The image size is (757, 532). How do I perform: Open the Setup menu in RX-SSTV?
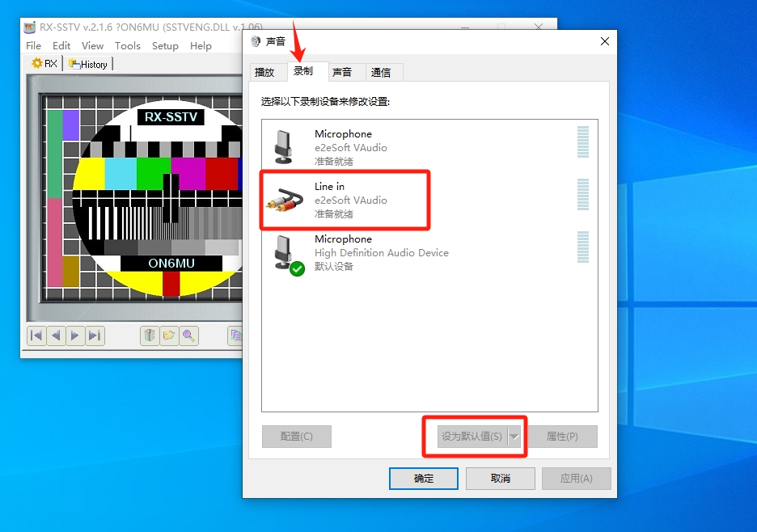(165, 46)
